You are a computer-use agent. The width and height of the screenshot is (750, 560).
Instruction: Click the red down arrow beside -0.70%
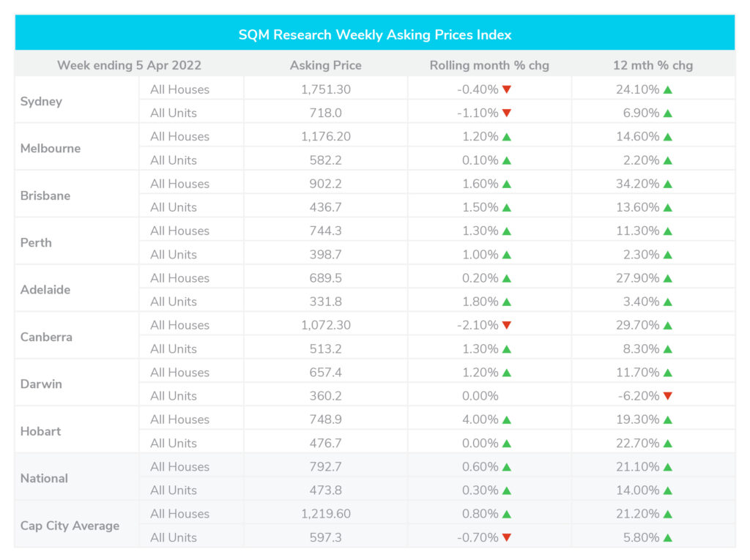pos(507,537)
